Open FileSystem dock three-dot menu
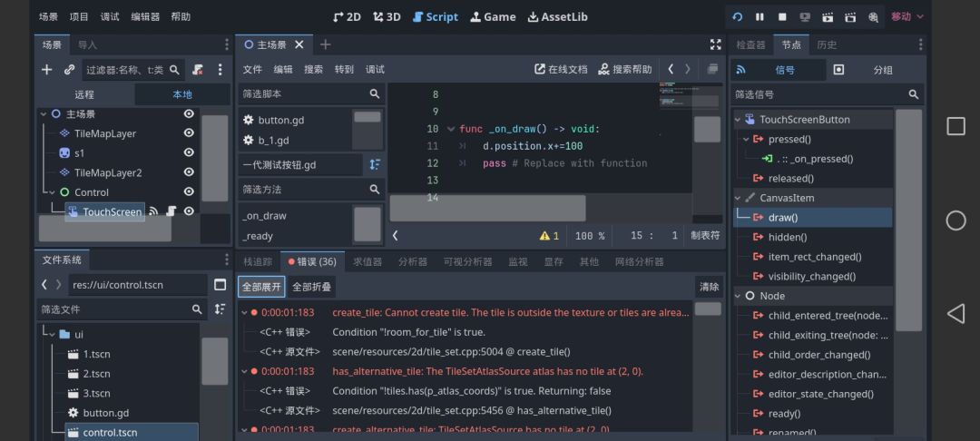This screenshot has height=441, width=980. click(x=226, y=260)
